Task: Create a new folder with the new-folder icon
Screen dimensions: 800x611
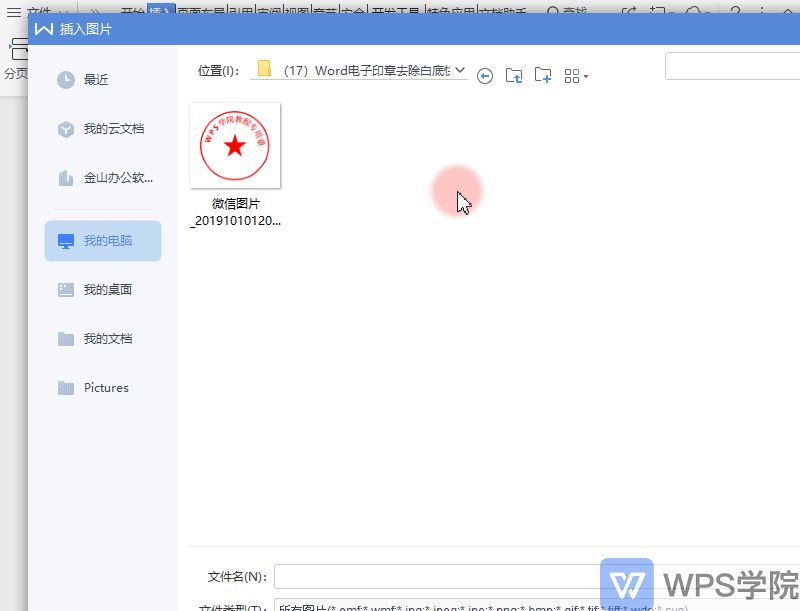Action: (x=543, y=75)
